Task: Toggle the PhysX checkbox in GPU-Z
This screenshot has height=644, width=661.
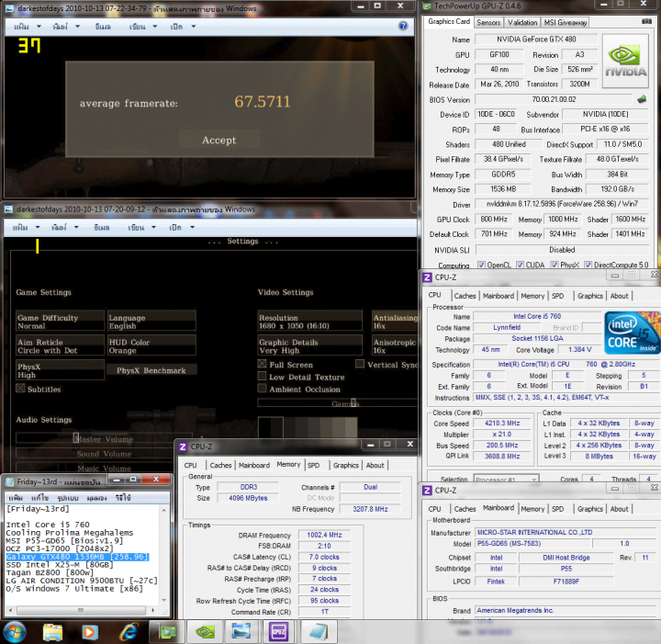Action: [x=555, y=265]
